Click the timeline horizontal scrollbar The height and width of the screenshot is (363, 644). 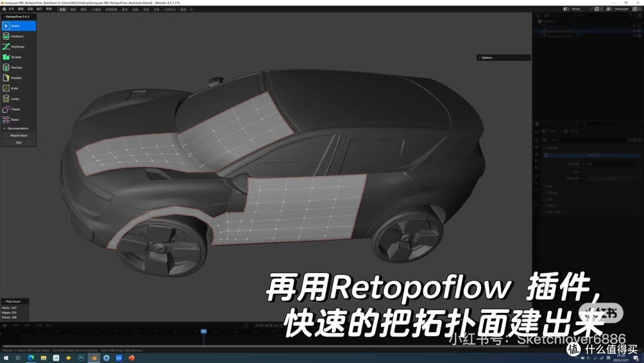[265, 346]
